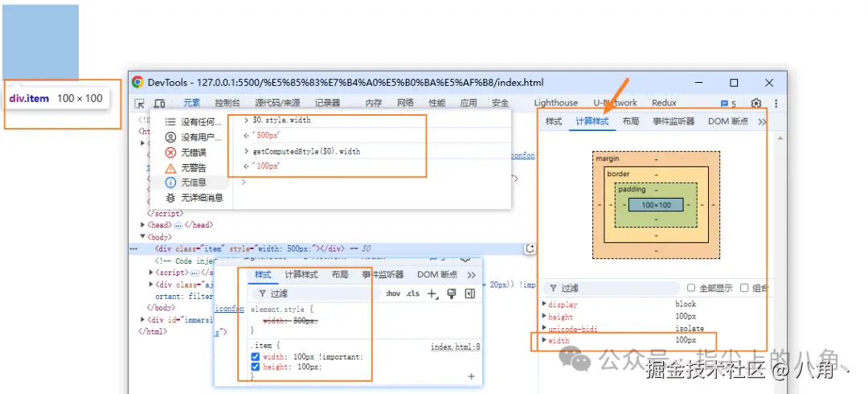Viewport: 868px width, 394px height.
Task: Click the 没有任何 messages list icon
Action: point(170,122)
